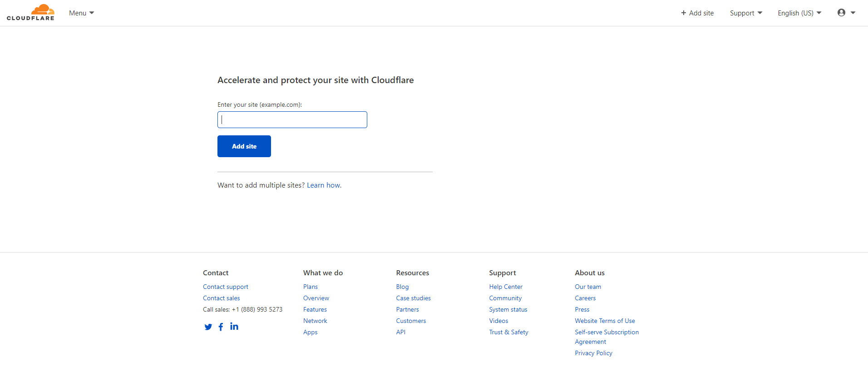Open the Overview footer link

[316, 298]
